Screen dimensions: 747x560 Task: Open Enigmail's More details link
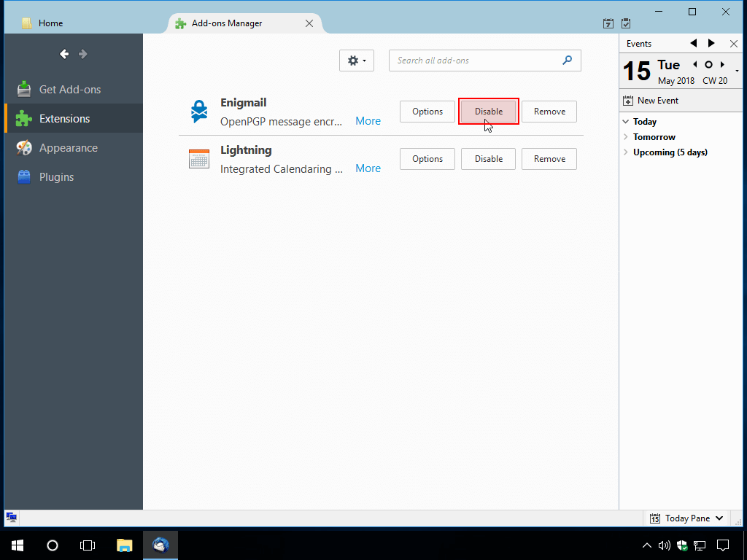click(368, 121)
